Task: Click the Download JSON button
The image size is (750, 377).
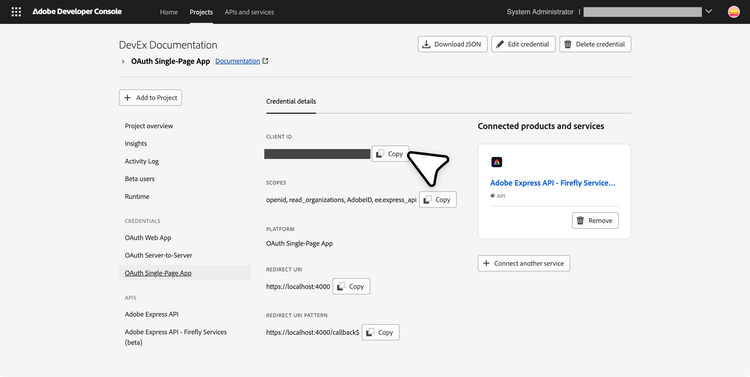Action: [x=452, y=44]
